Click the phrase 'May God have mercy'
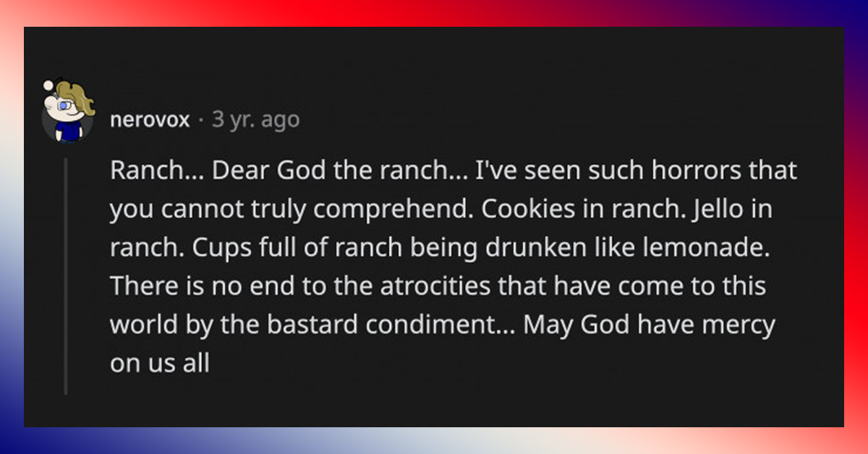868x454 pixels. pyautogui.click(x=648, y=325)
